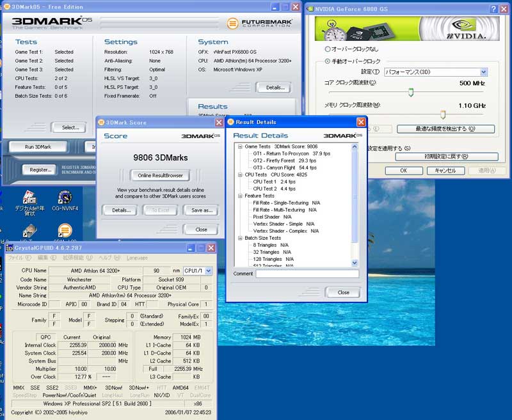This screenshot has height=420, width=512.
Task: Click the Register... button
Action: coord(40,170)
